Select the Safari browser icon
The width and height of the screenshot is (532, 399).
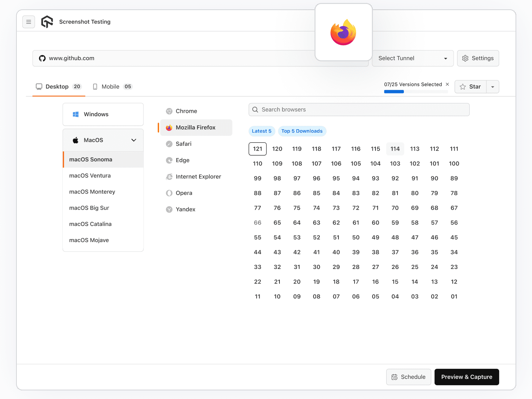(x=169, y=144)
